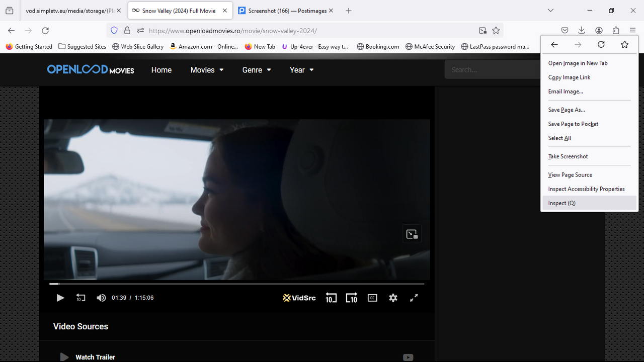Expand the Movies dropdown menu
This screenshot has width=644, height=362.
(x=207, y=70)
